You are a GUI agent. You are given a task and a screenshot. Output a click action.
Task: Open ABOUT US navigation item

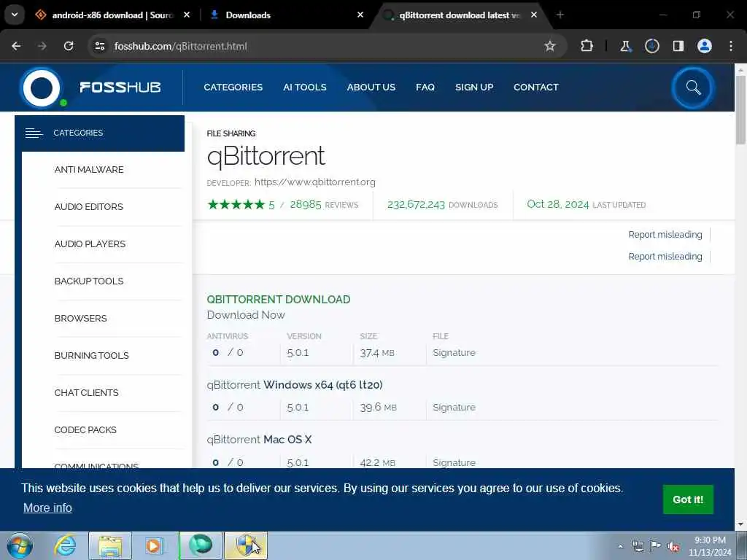pyautogui.click(x=371, y=87)
